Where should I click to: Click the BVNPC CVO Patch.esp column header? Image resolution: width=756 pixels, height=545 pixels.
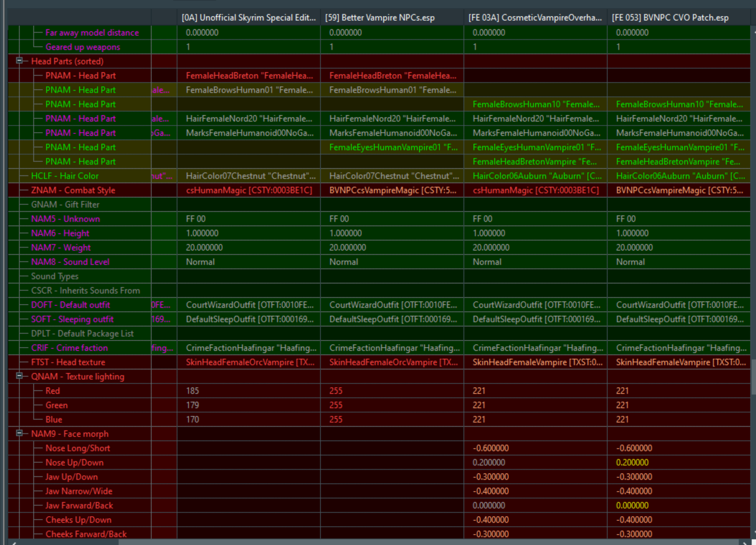click(679, 18)
